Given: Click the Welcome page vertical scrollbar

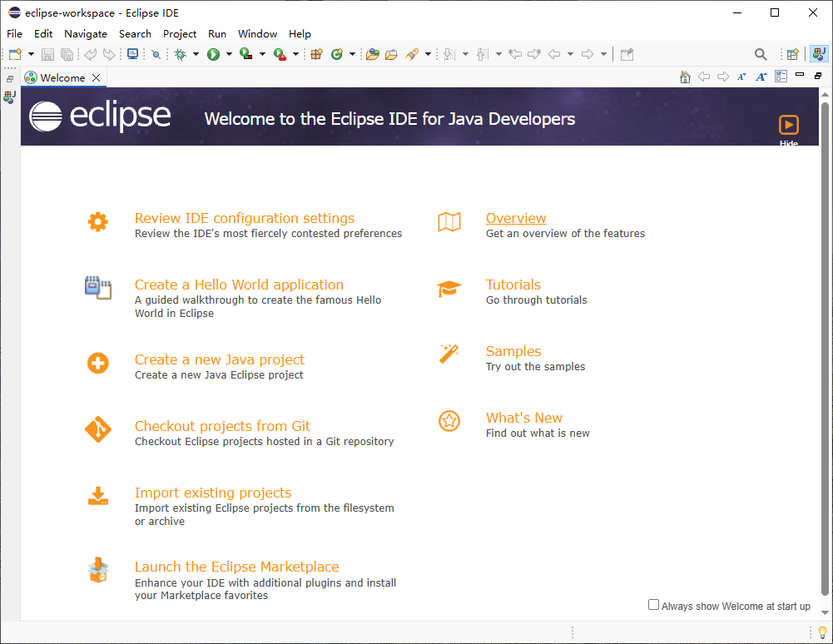Looking at the screenshot, I should point(825,348).
